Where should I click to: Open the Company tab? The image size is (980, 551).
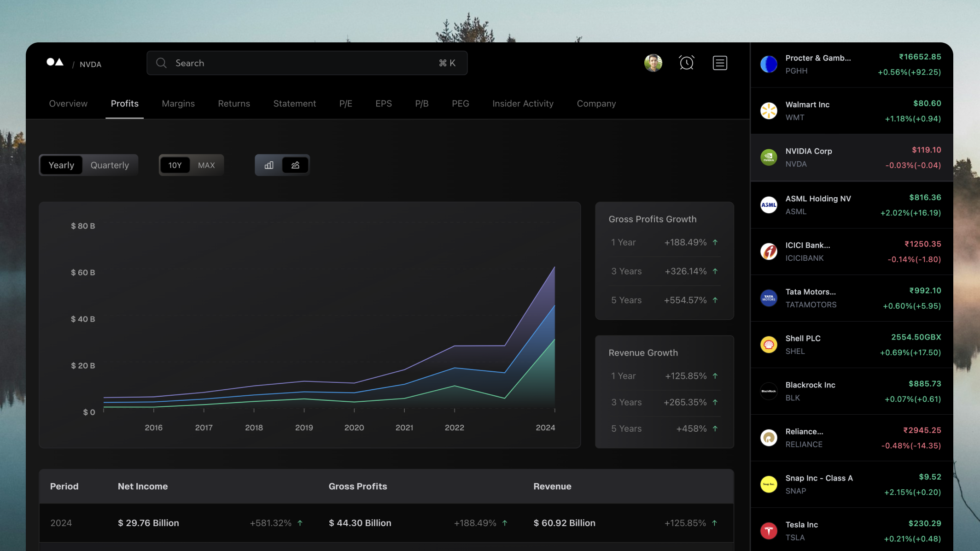pos(596,104)
